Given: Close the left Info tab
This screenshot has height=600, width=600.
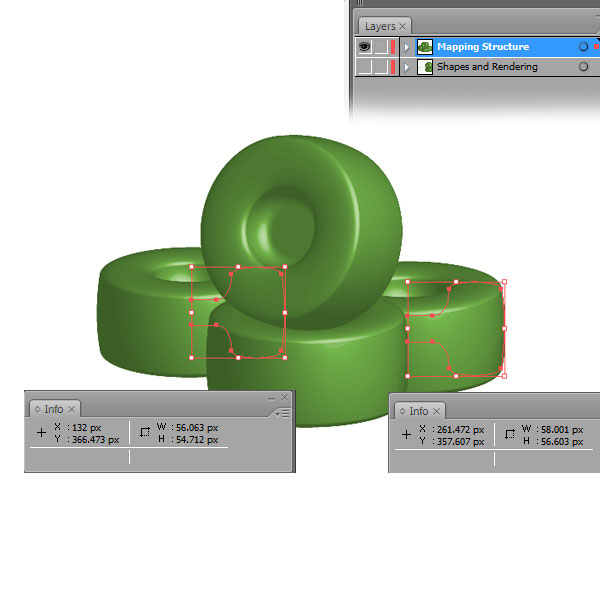Looking at the screenshot, I should [72, 409].
